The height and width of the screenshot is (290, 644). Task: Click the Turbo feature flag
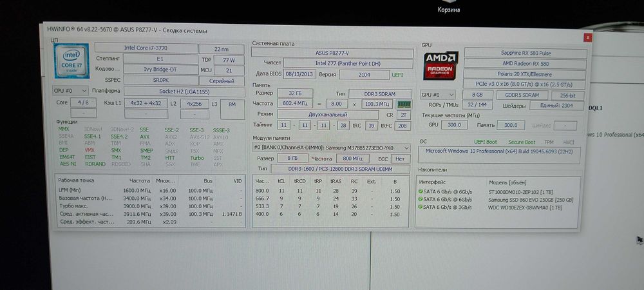pos(196,158)
